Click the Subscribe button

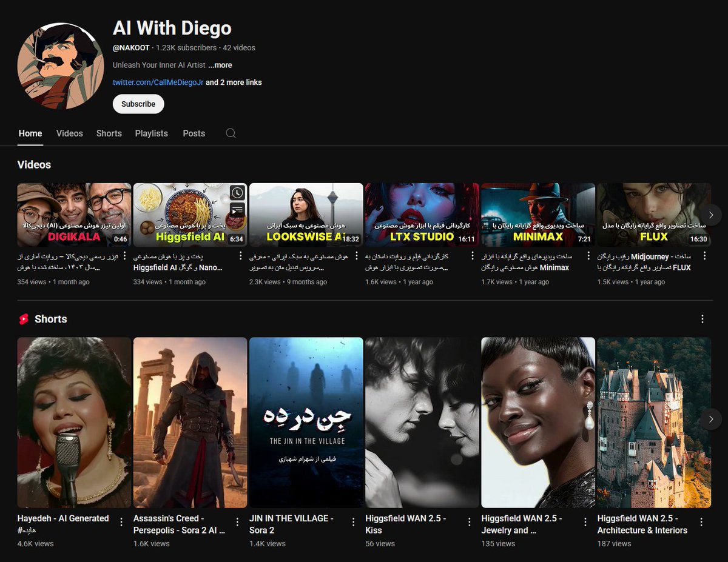point(138,104)
